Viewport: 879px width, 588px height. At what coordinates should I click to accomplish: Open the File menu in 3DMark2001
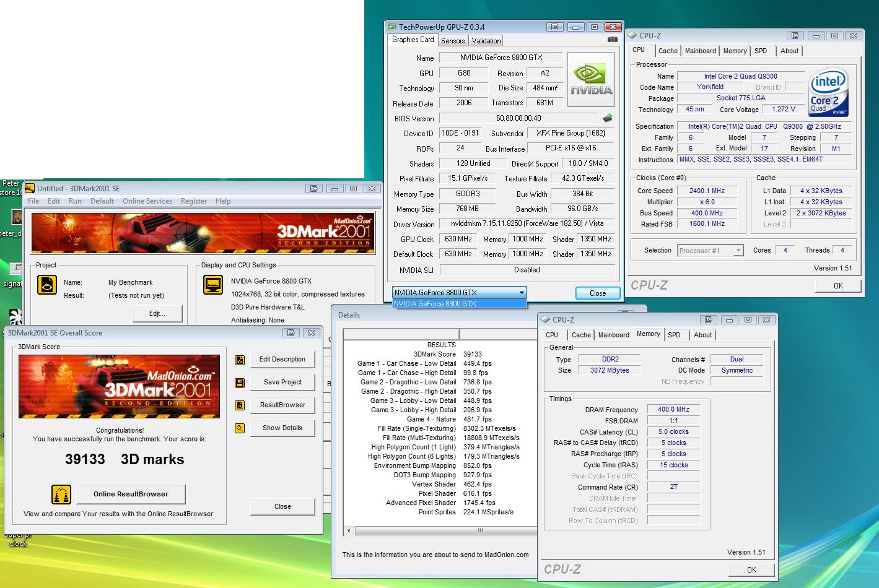(33, 201)
